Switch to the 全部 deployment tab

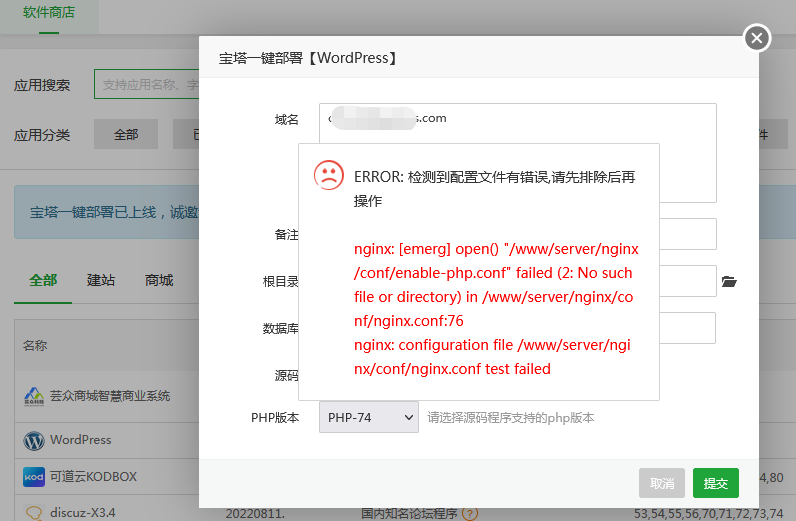coord(43,281)
